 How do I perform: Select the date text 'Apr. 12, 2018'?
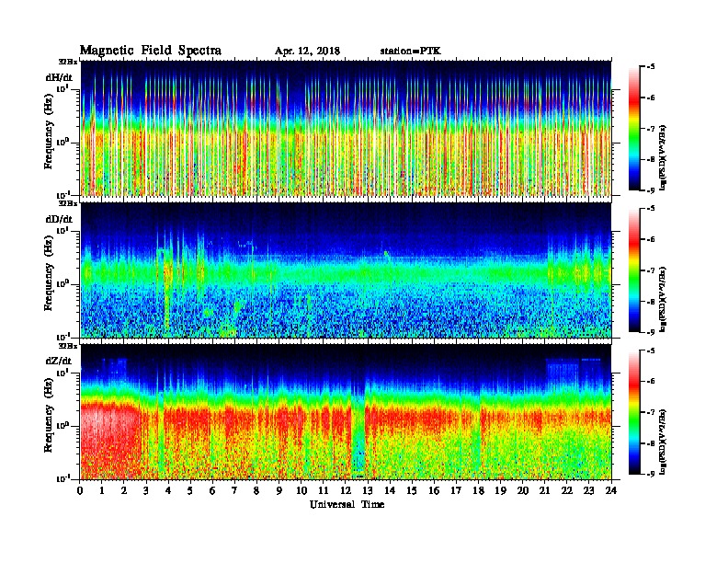point(307,52)
